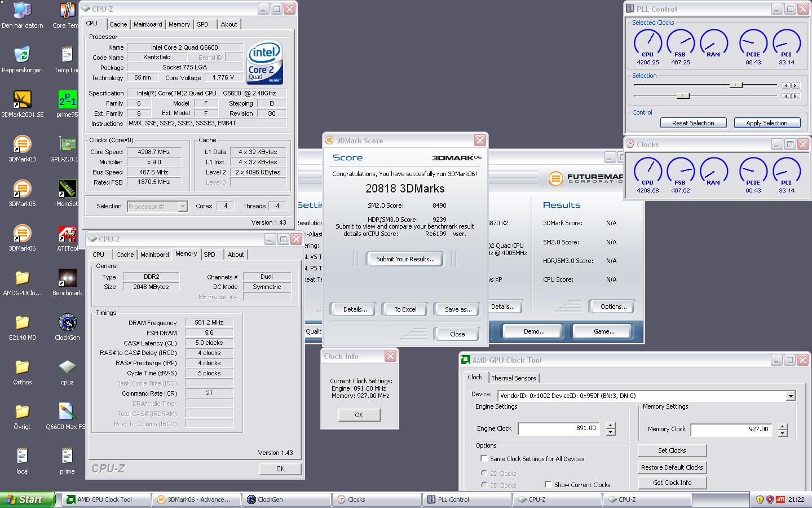The height and width of the screenshot is (508, 812).
Task: Click Details in the 3DMark Score dialog
Action: pyautogui.click(x=355, y=309)
